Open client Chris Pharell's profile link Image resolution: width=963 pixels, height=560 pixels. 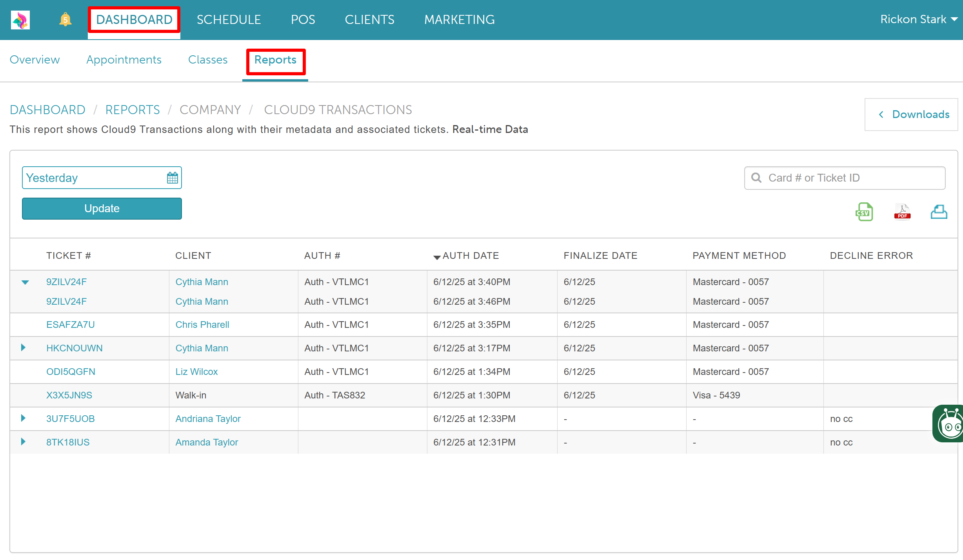pos(202,325)
